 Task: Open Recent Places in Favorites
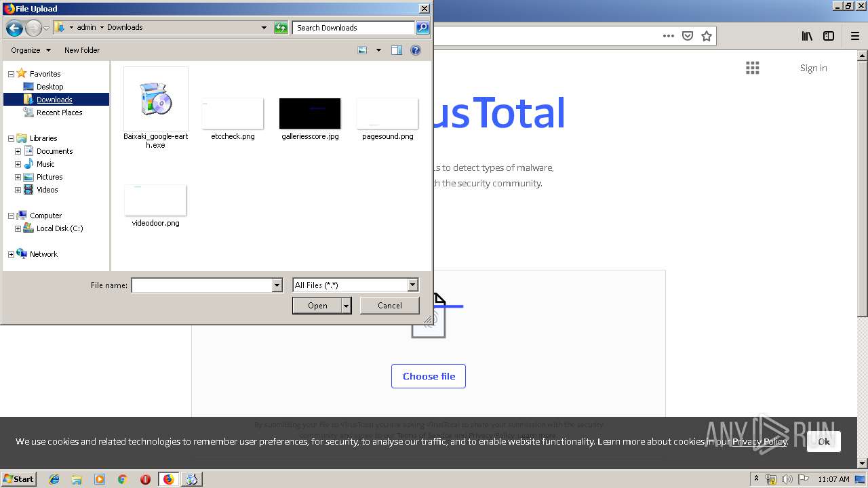coord(59,113)
